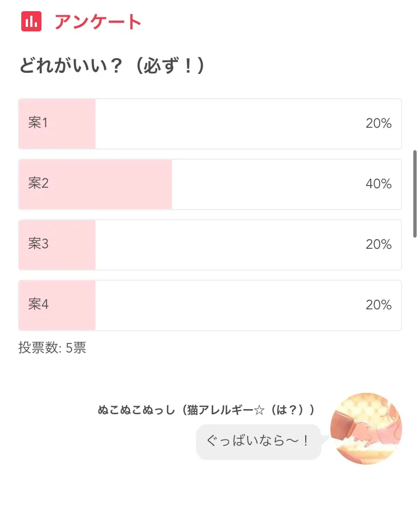Select poll option 案1
Viewport: 420px width, 515px height.
coord(210,124)
